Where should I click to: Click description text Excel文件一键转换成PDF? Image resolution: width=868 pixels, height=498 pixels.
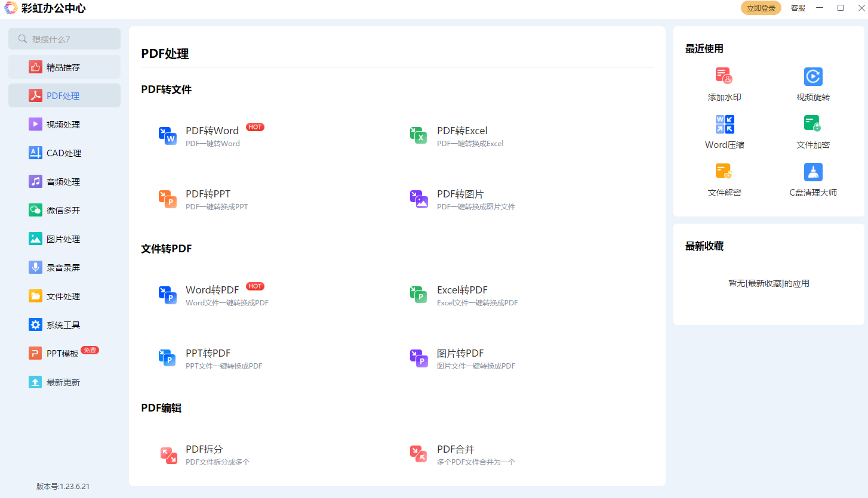tap(477, 303)
